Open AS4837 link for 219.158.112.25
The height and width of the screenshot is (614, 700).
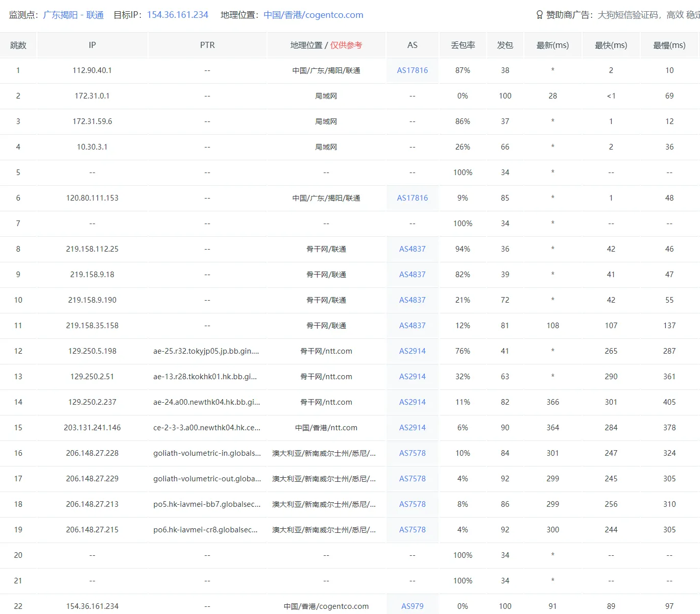point(413,249)
